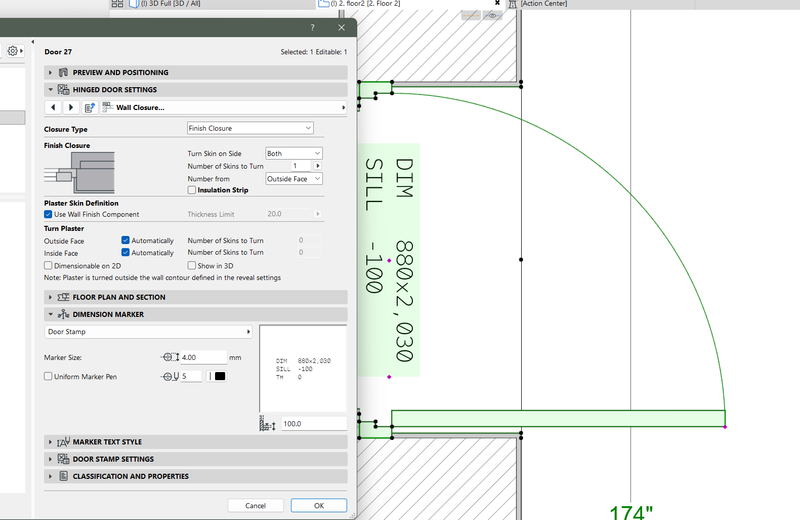This screenshot has height=520, width=800.
Task: Click the settings page list icon
Action: tap(90, 107)
